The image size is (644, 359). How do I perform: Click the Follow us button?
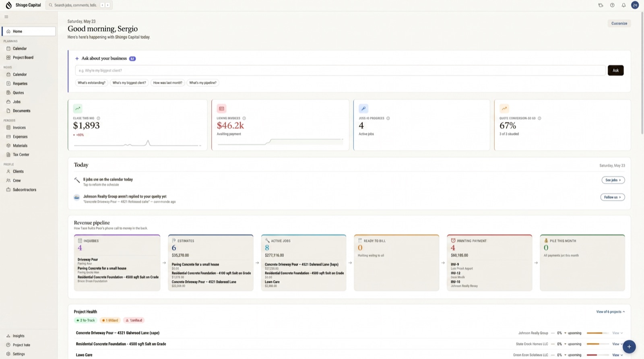tap(612, 197)
